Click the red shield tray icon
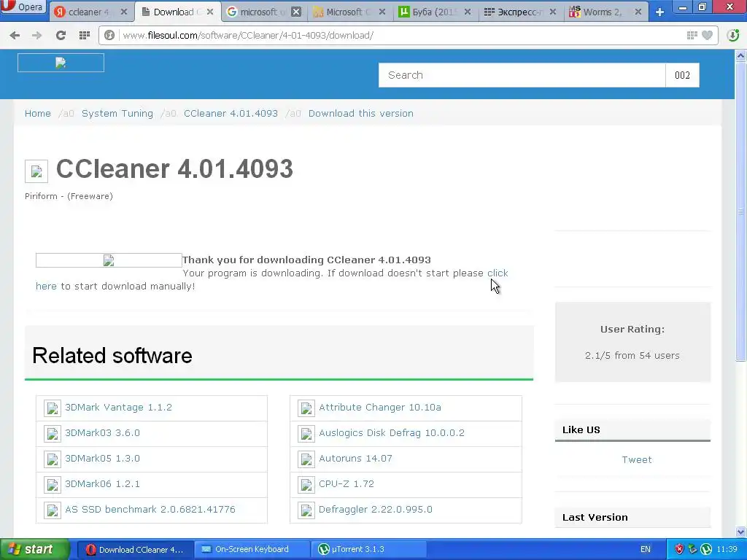Screen dimensions: 747x560 [x=679, y=550]
